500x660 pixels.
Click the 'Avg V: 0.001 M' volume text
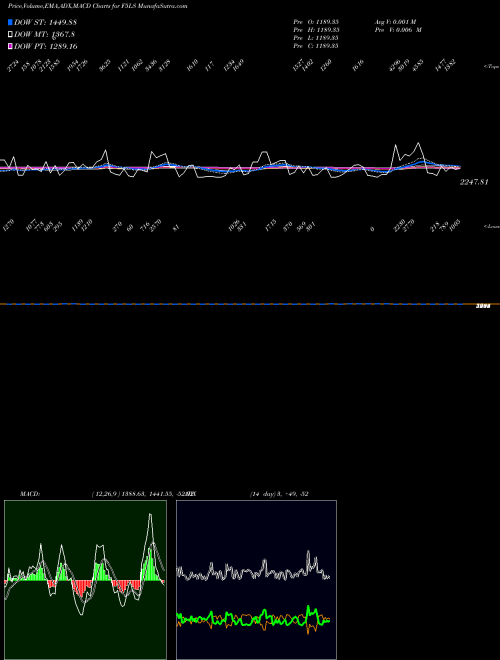pyautogui.click(x=396, y=22)
